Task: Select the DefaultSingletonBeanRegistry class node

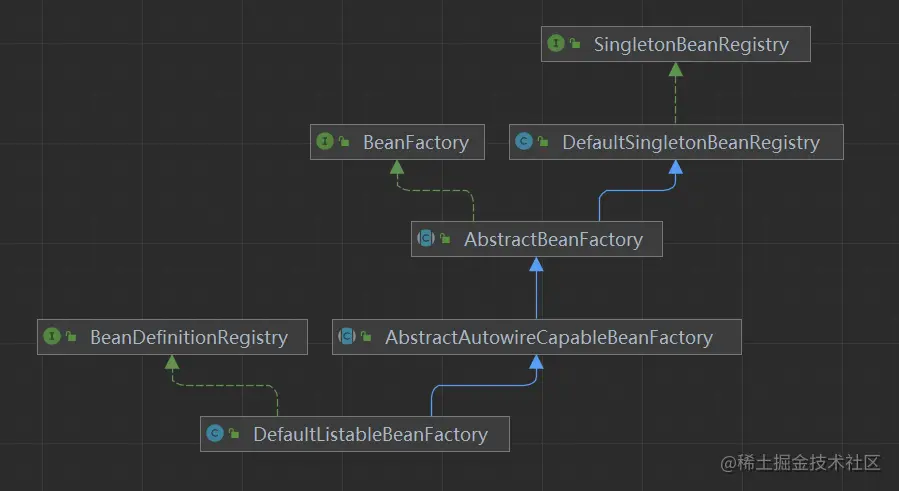Action: pyautogui.click(x=676, y=142)
